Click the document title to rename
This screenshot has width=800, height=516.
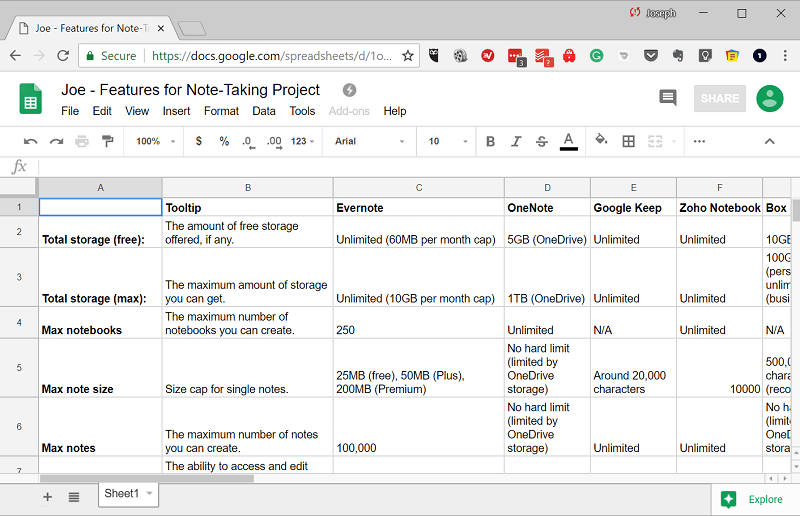[190, 90]
